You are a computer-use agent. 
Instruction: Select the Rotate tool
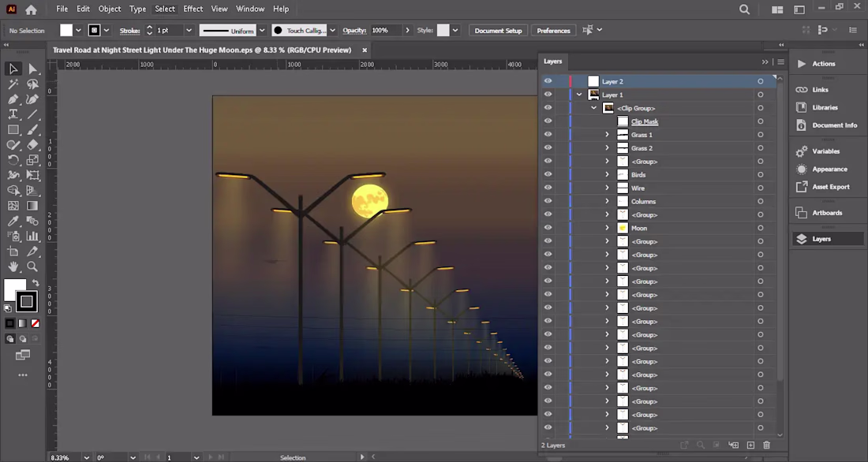click(x=13, y=161)
